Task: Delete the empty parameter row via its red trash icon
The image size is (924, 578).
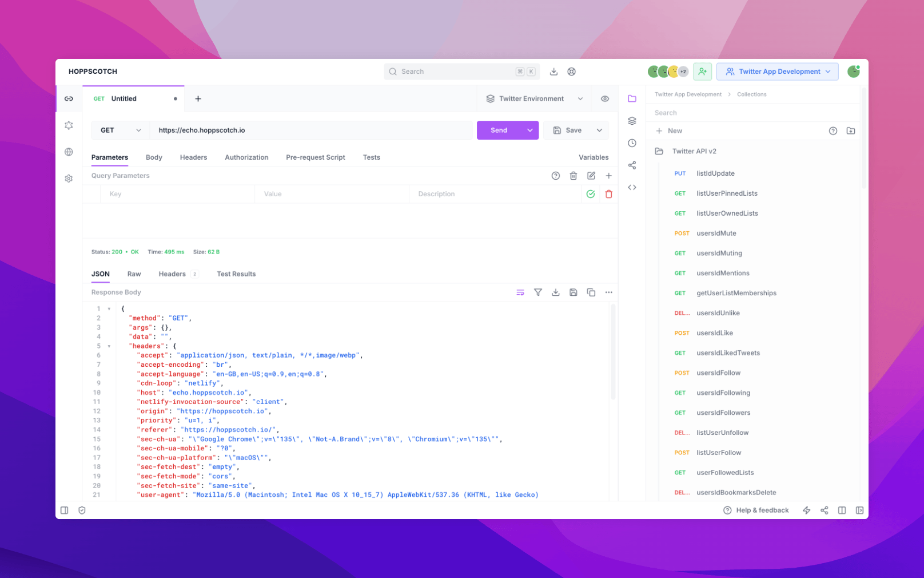Action: point(608,194)
